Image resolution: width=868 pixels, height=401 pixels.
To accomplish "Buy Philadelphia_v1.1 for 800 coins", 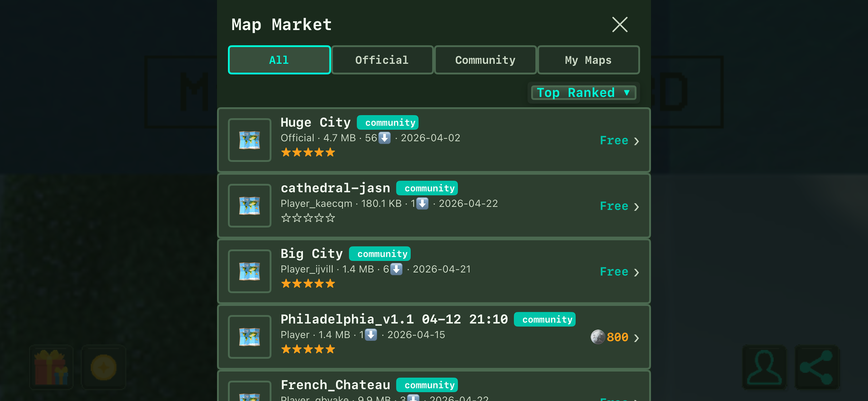I will [617, 337].
